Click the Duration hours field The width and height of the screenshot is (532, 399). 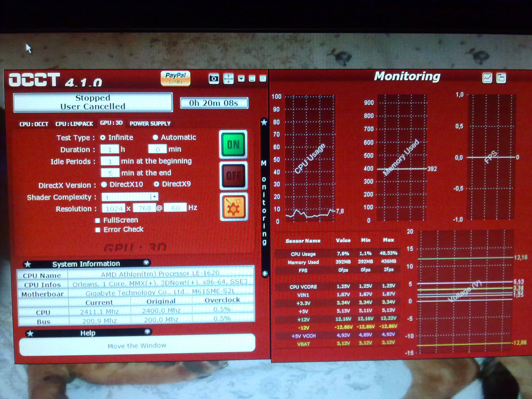point(110,149)
